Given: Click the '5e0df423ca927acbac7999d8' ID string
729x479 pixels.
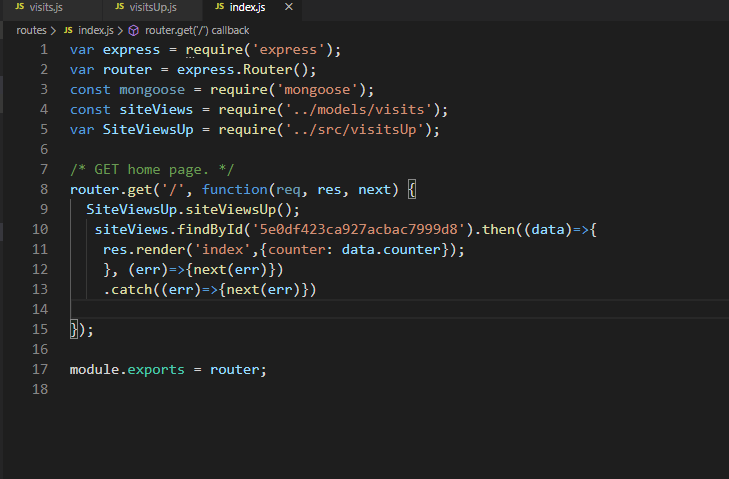Looking at the screenshot, I should (358, 230).
